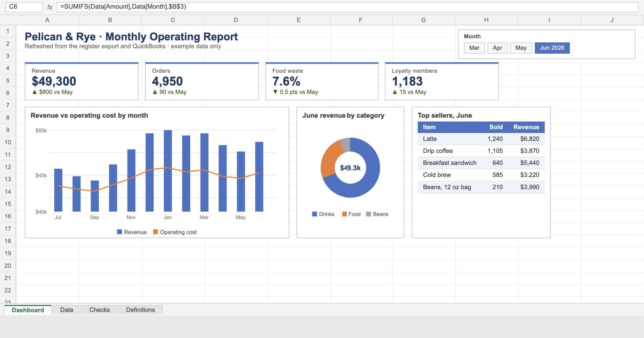Click the Revenue legend blue swatch
The width and height of the screenshot is (644, 338).
[120, 232]
